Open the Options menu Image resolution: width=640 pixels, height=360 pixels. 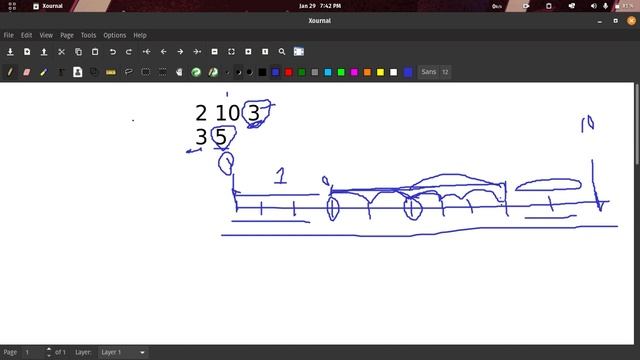point(115,36)
